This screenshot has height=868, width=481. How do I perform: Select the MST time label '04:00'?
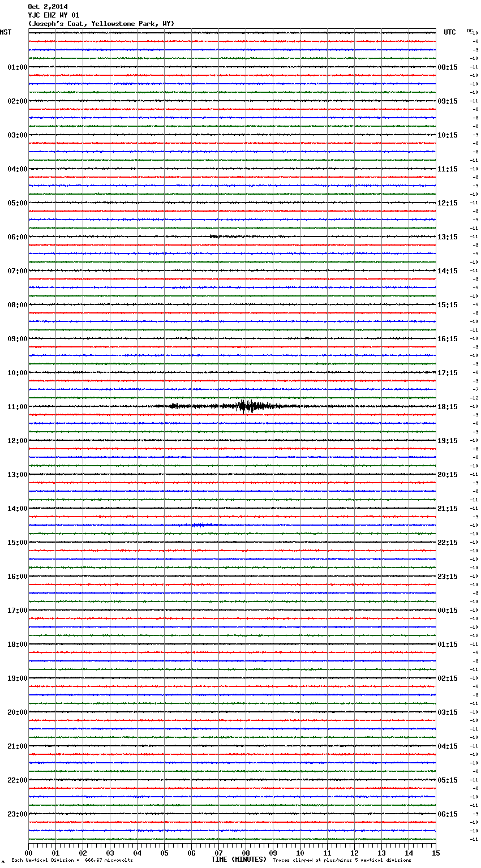[x=17, y=169]
